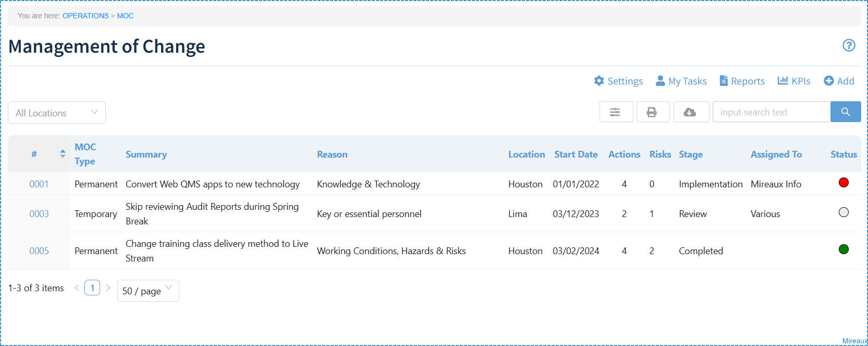Click the MOC breadcrumb link

pos(125,16)
